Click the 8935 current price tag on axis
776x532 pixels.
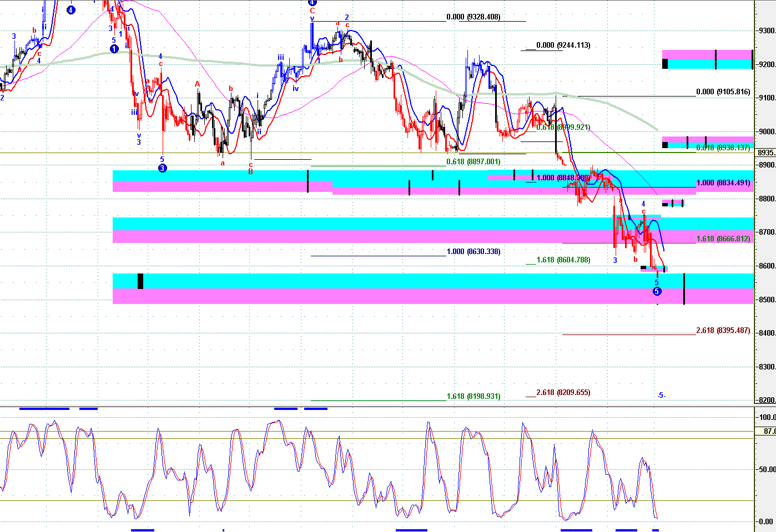click(x=766, y=153)
